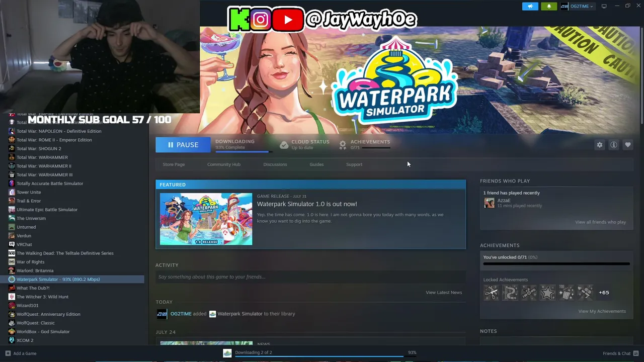
Task: Click The Witcher 3 icon in library list
Action: (12, 297)
